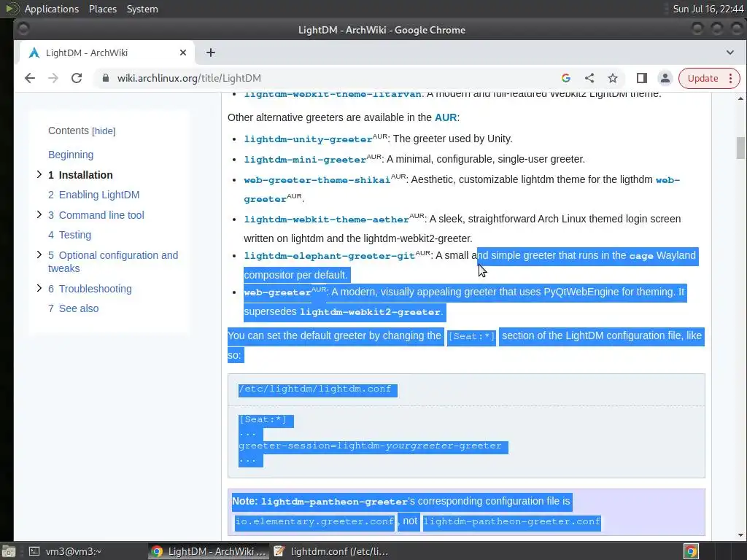
Task: Open the Google icon in address bar
Action: (566, 78)
